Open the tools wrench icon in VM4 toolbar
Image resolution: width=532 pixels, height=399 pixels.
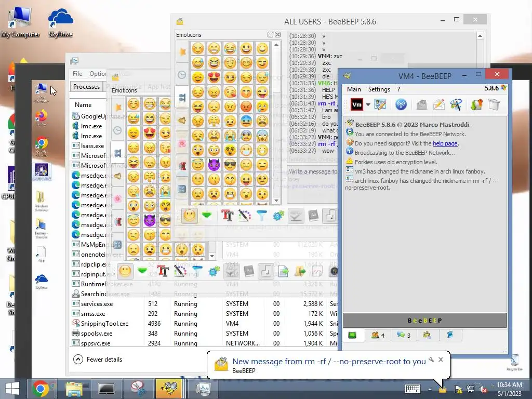point(456,104)
